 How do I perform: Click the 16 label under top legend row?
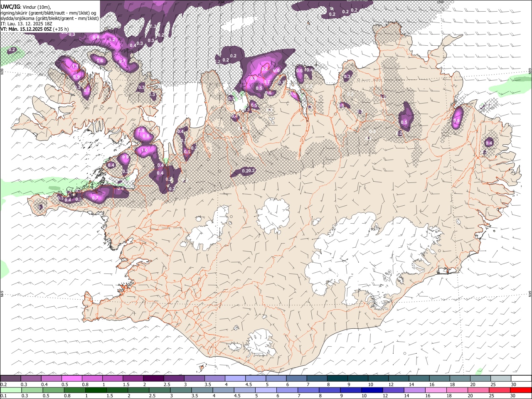[x=432, y=384]
